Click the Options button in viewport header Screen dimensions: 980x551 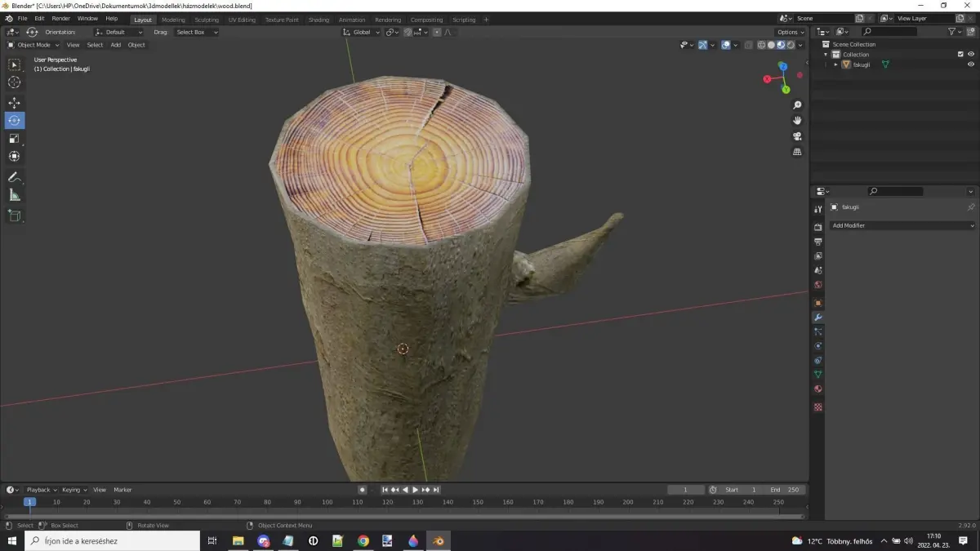point(791,32)
